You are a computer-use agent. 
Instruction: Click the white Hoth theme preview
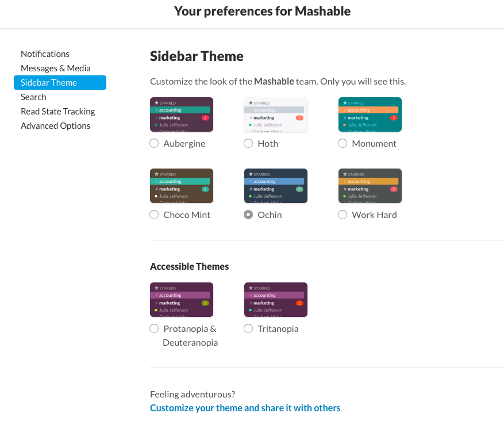276,114
